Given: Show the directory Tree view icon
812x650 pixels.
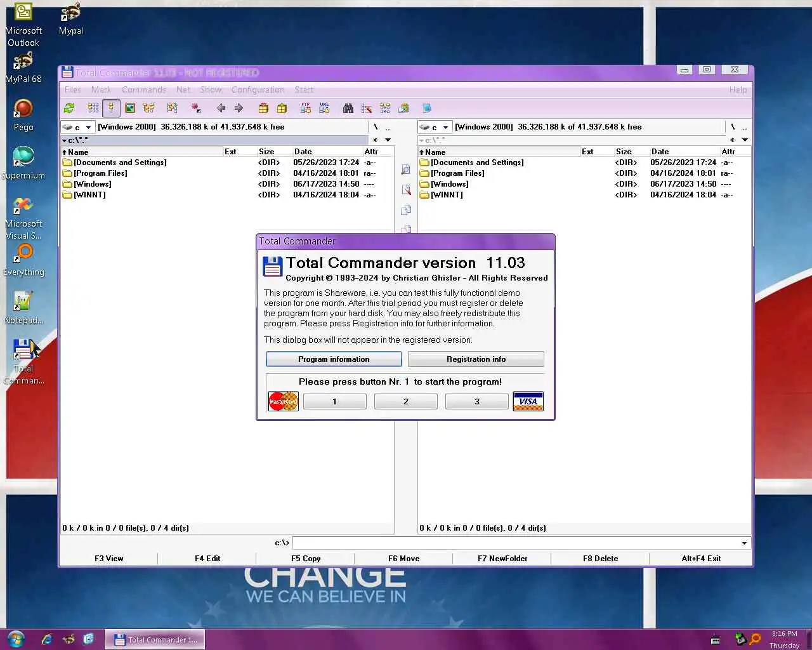Looking at the screenshot, I should pos(149,108).
